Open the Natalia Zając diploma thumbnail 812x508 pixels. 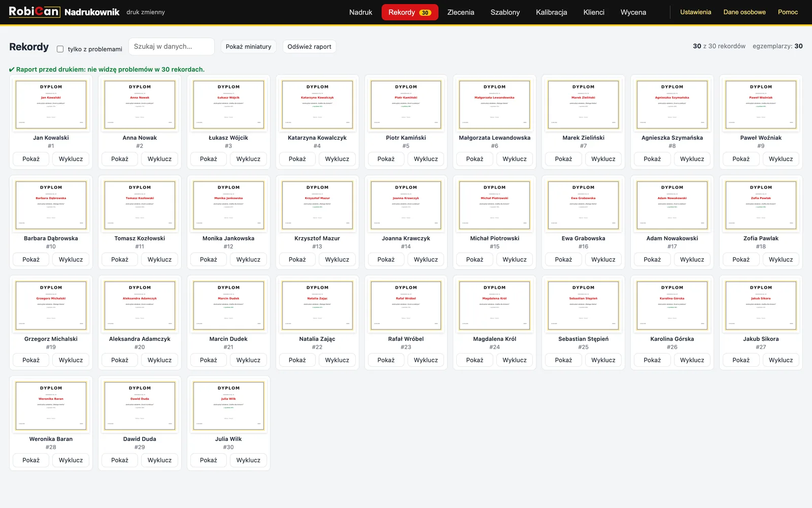pos(317,305)
